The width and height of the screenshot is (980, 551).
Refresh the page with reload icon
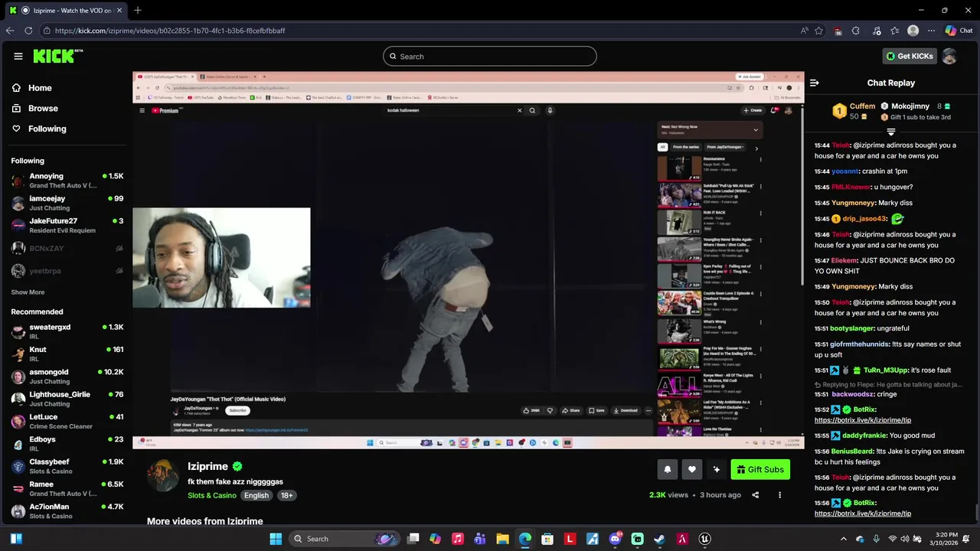(28, 31)
